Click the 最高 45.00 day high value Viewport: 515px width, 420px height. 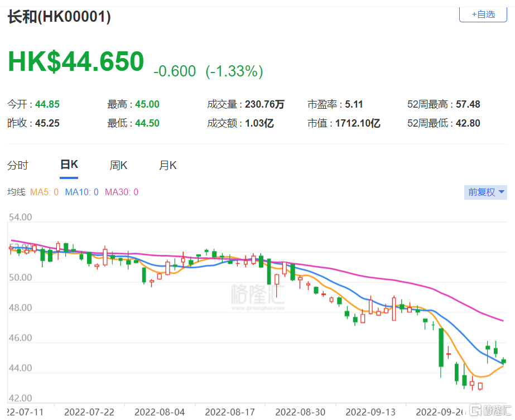tap(147, 104)
